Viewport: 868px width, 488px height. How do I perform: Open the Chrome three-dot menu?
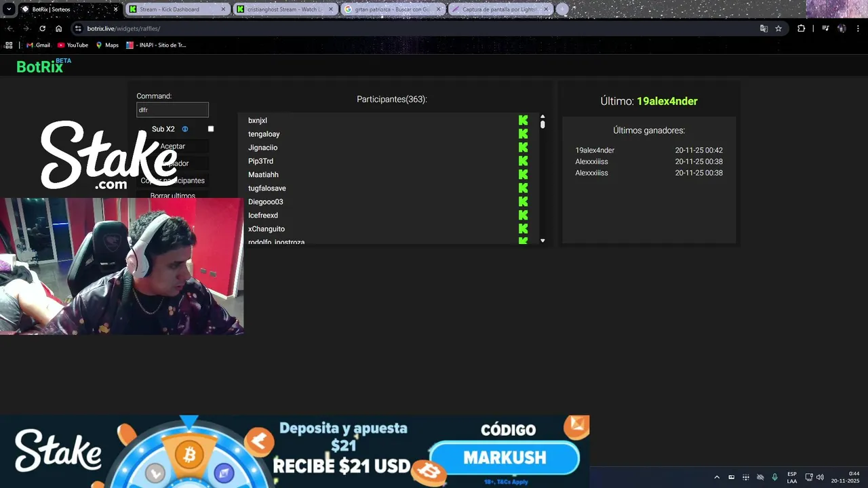(859, 28)
